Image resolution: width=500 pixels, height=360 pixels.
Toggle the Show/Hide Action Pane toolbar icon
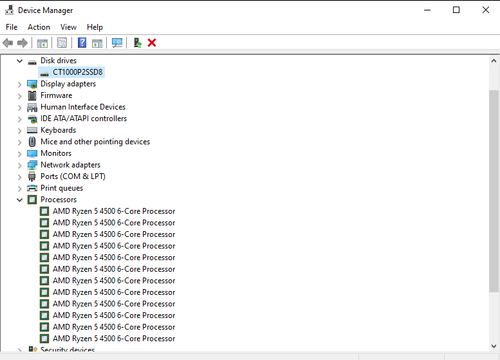pos(97,43)
